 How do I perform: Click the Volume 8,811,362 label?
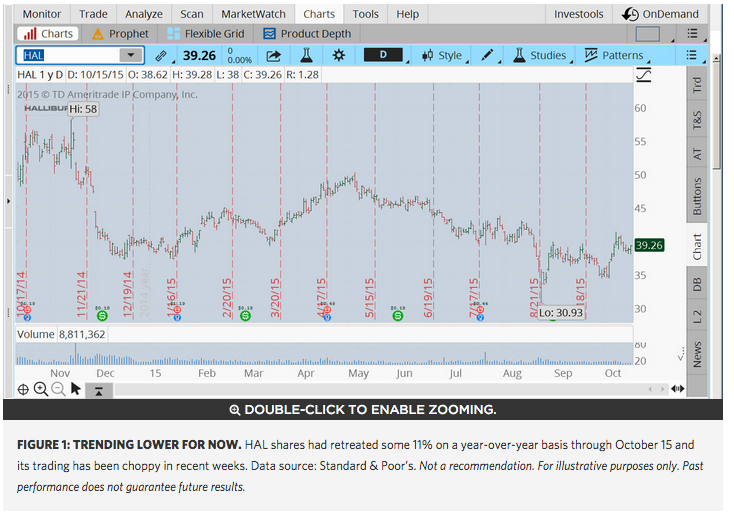click(61, 334)
